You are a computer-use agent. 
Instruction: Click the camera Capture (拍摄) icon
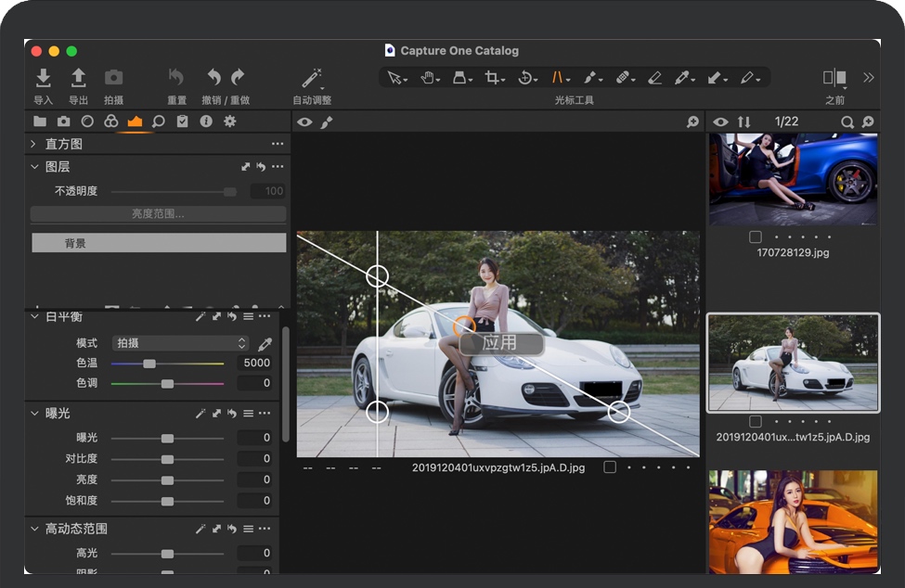click(113, 78)
